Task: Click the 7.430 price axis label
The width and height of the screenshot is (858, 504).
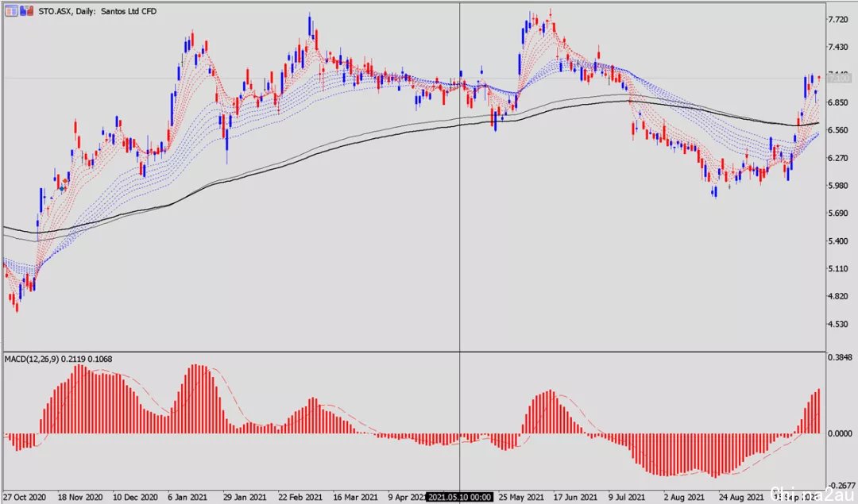Action: [x=838, y=47]
